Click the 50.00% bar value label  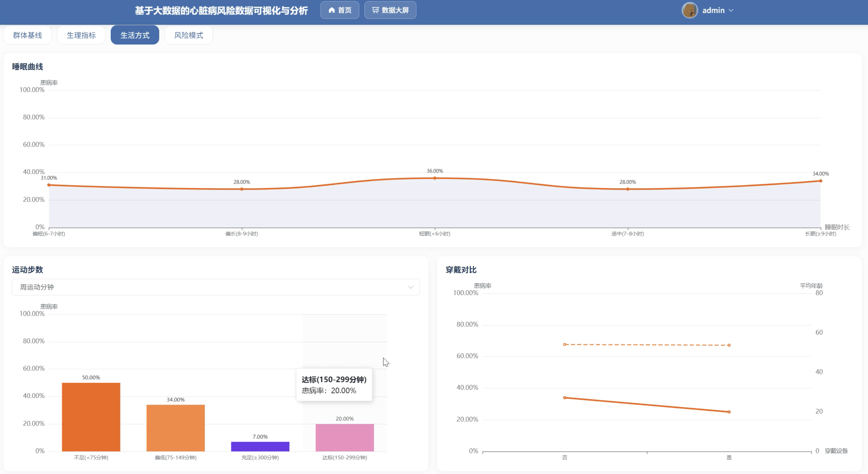(91, 378)
